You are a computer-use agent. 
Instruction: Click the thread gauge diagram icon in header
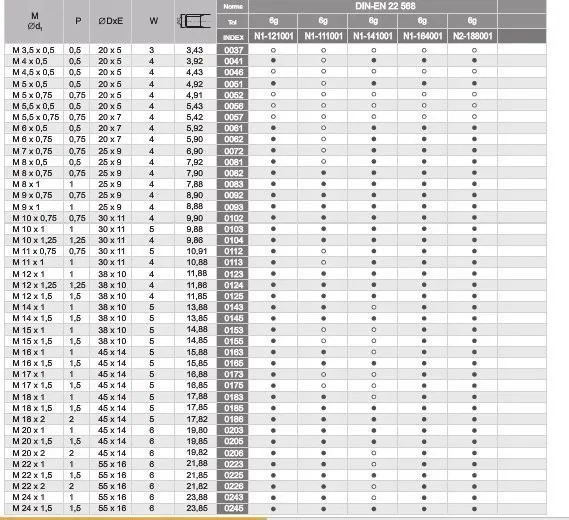pyautogui.click(x=195, y=21)
